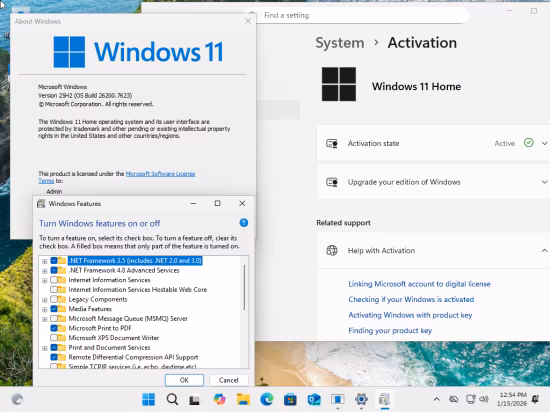Open Checking if your Windows is activated

coord(411,299)
